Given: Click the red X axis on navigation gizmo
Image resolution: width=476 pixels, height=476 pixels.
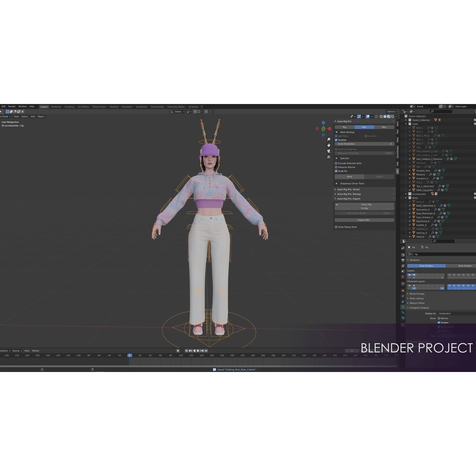Looking at the screenshot, I should [x=329, y=129].
